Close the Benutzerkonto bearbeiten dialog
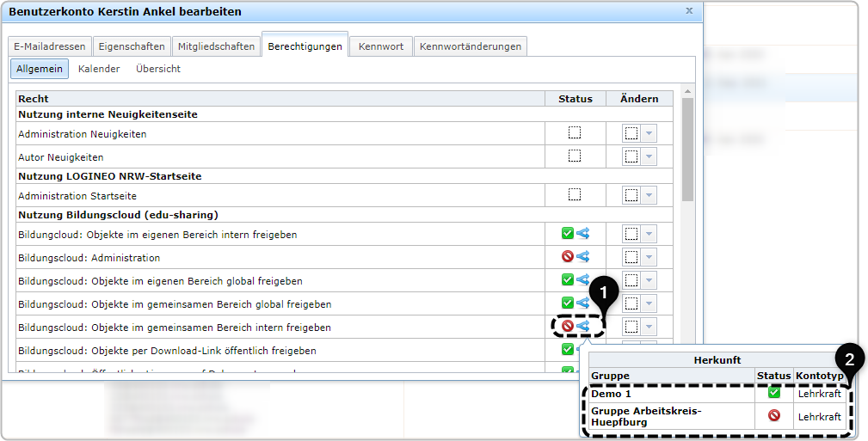868x441 pixels. [x=689, y=11]
